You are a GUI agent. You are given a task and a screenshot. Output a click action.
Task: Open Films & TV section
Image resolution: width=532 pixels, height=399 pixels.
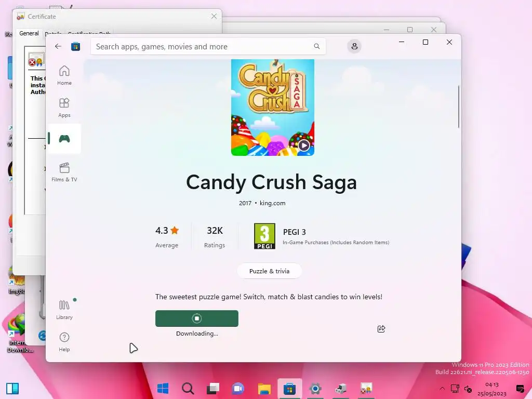click(64, 172)
